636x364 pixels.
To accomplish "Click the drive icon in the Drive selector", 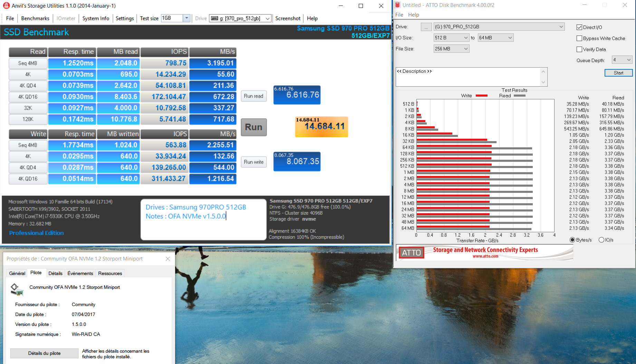I will click(x=214, y=18).
